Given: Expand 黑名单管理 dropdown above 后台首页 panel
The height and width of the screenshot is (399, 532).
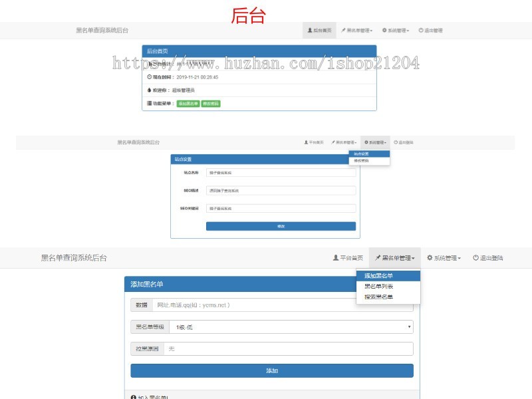Looking at the screenshot, I should (356, 31).
